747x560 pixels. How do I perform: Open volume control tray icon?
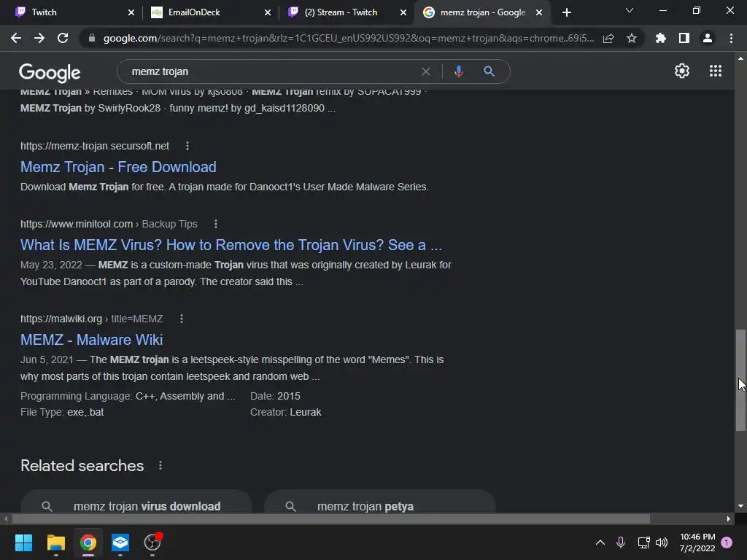pyautogui.click(x=662, y=542)
